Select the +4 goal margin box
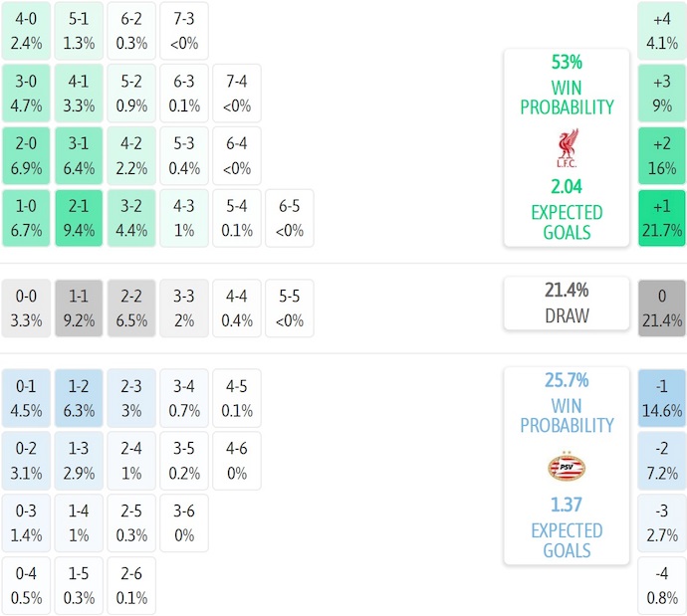This screenshot has height=616, width=687. (x=662, y=30)
